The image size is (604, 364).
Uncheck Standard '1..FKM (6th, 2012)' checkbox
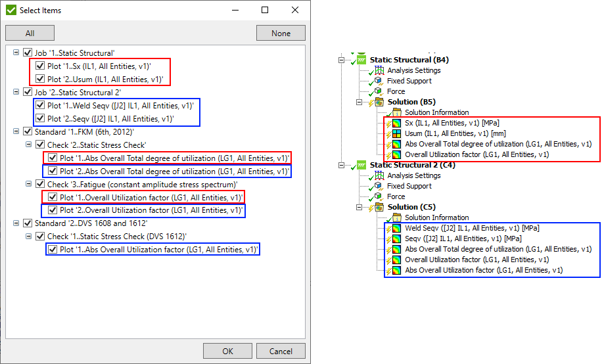tap(28, 131)
